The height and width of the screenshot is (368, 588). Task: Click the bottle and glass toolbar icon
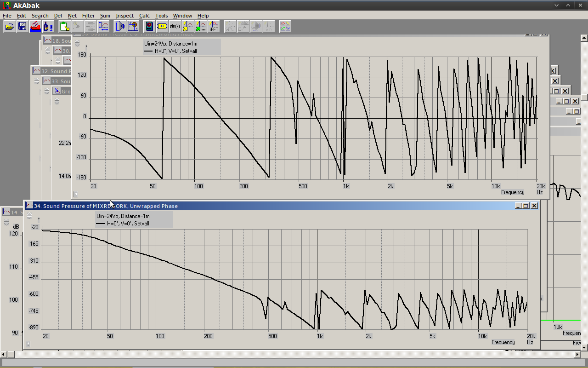[x=48, y=26]
